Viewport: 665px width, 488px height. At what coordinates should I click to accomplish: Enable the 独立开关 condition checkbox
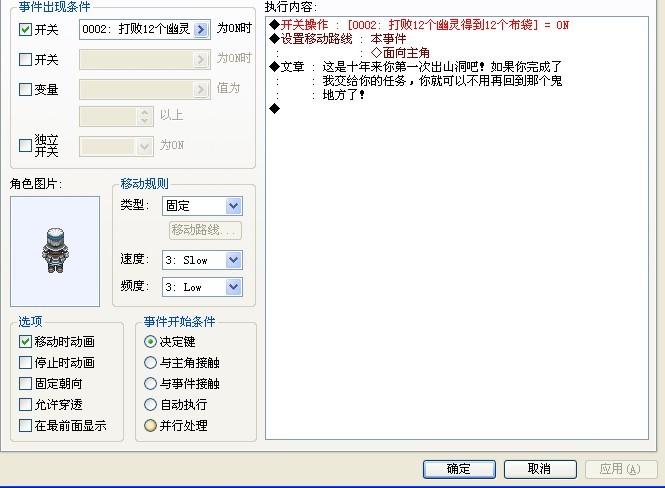pyautogui.click(x=25, y=145)
